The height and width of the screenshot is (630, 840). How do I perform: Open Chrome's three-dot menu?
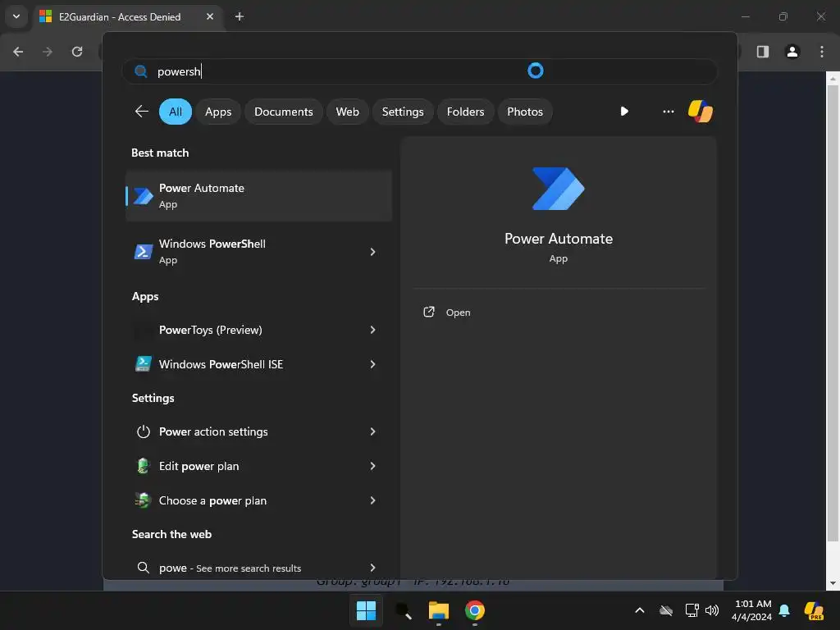(x=822, y=52)
